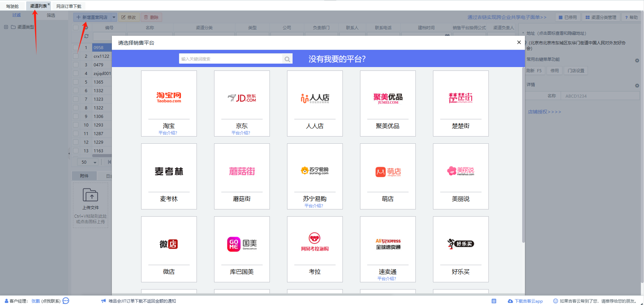Open the 新增直营网店 dropdown arrow

(x=114, y=17)
